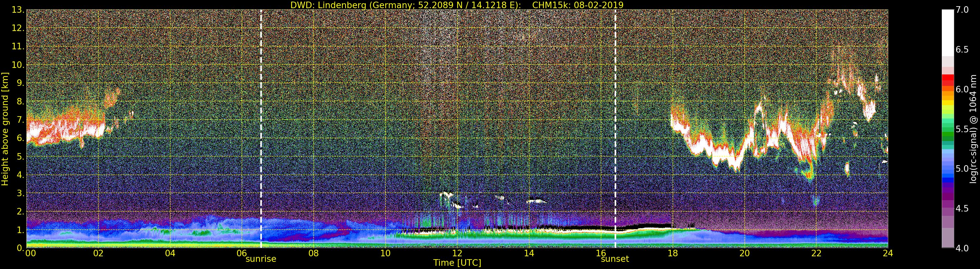
Task: Click the height axis tick label '1.'
Action: [x=20, y=229]
